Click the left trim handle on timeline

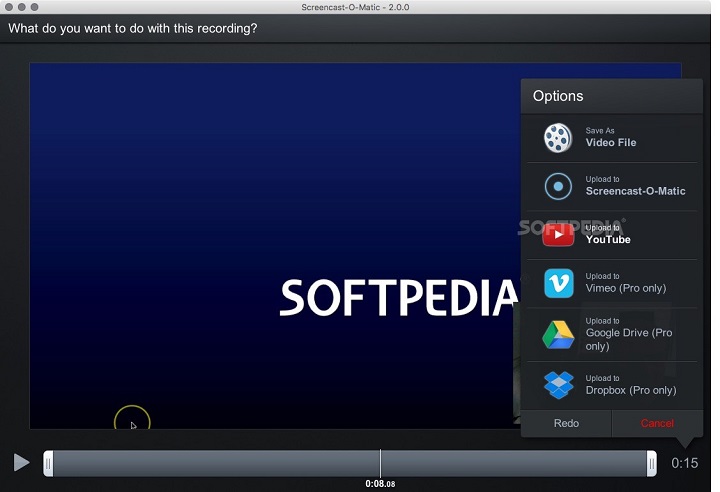tap(48, 464)
